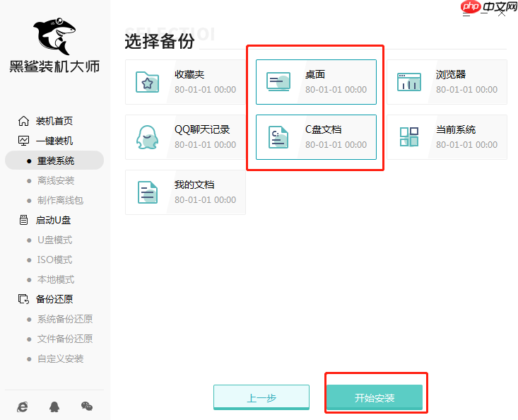Click the 收藏夹 folder star icon

coord(147,82)
